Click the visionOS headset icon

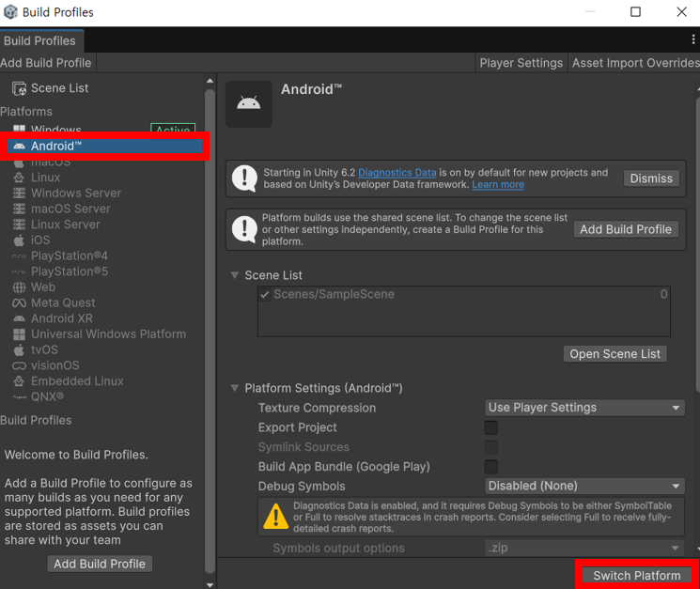[x=19, y=366]
